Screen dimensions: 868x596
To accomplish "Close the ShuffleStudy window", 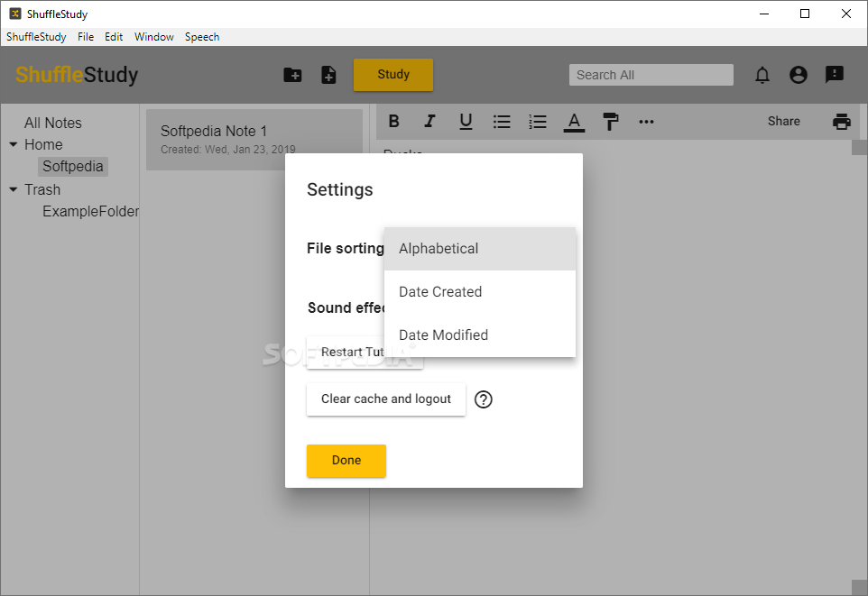I will [845, 14].
